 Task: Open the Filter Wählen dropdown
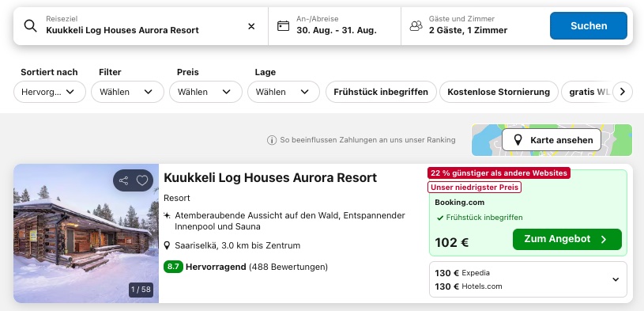127,92
